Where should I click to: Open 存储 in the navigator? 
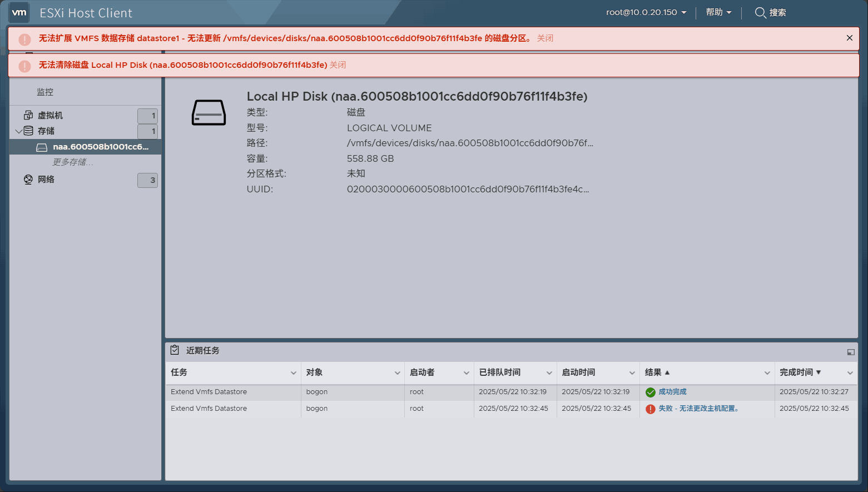tap(46, 131)
